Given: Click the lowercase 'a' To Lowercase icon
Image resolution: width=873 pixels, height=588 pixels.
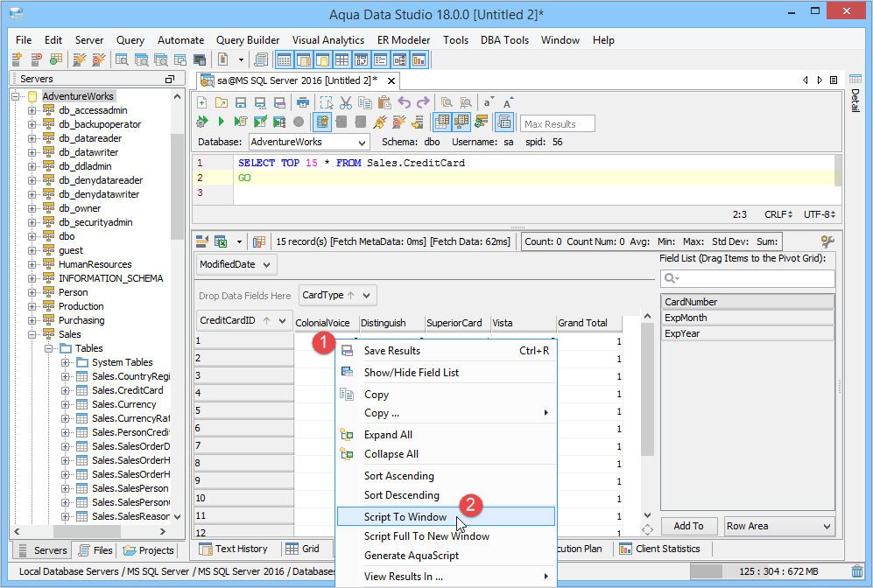Looking at the screenshot, I should (489, 103).
